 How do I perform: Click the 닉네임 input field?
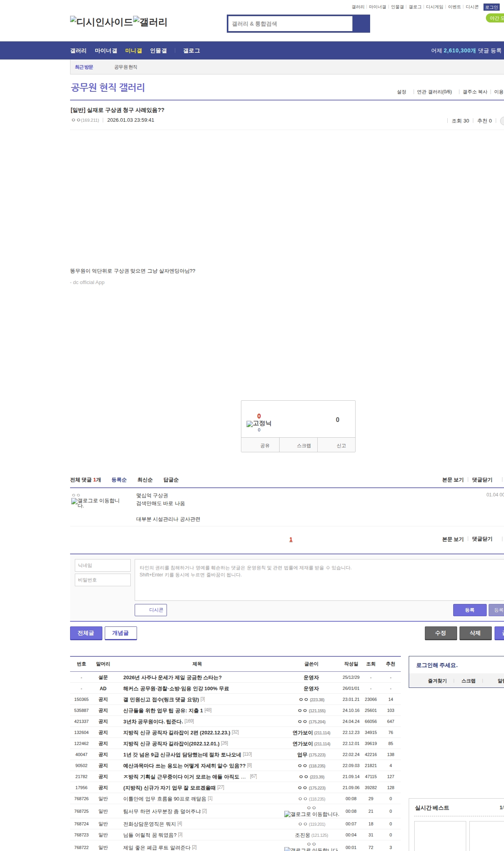point(103,565)
